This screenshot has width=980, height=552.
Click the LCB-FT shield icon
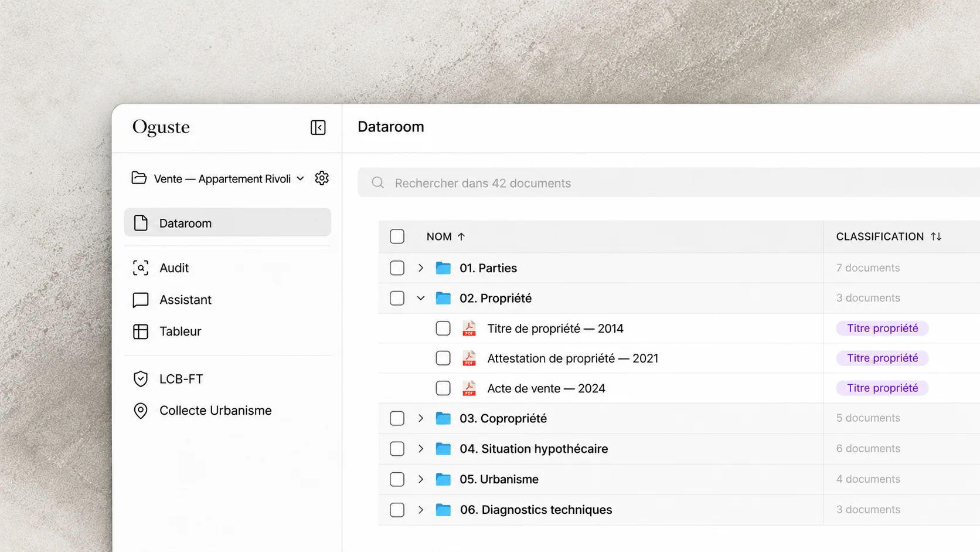click(141, 379)
